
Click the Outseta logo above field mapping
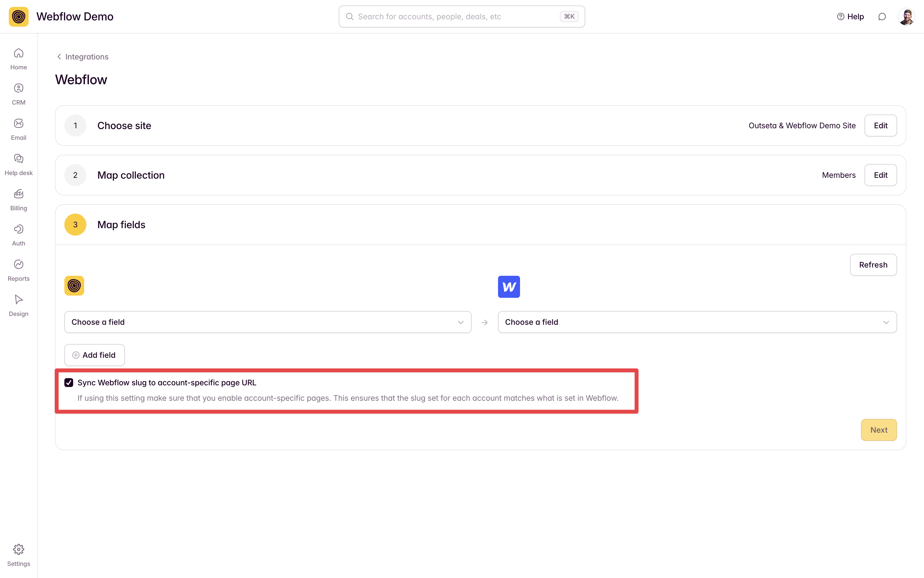[74, 286]
